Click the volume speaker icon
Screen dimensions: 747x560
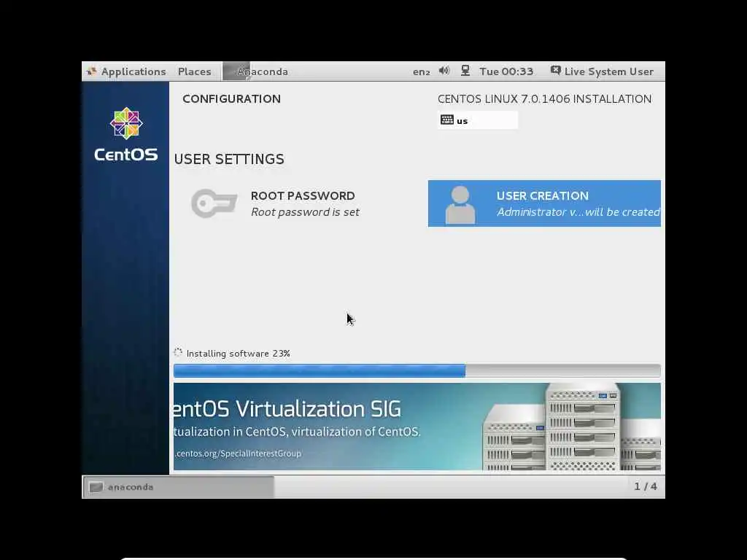pyautogui.click(x=444, y=71)
